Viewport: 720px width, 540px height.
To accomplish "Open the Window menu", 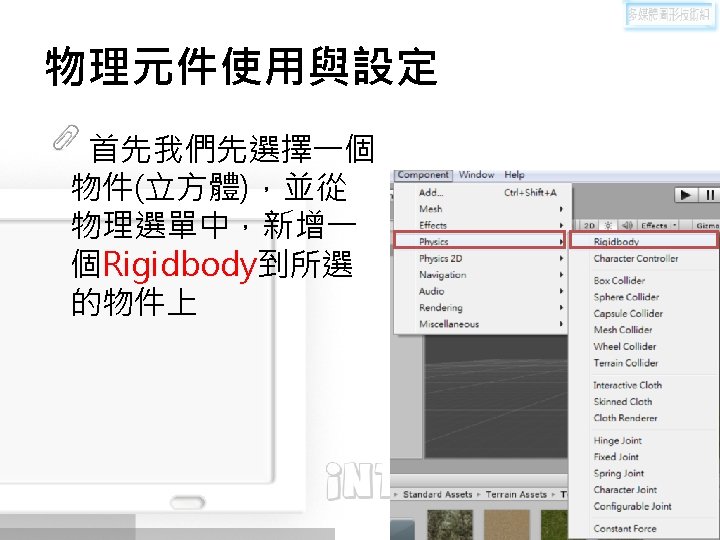I will [x=477, y=175].
